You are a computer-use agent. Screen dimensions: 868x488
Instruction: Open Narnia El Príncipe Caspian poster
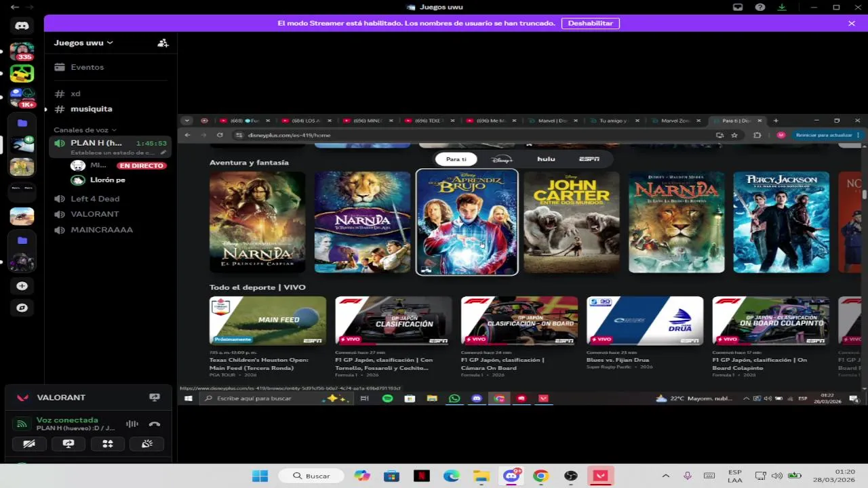[257, 222]
